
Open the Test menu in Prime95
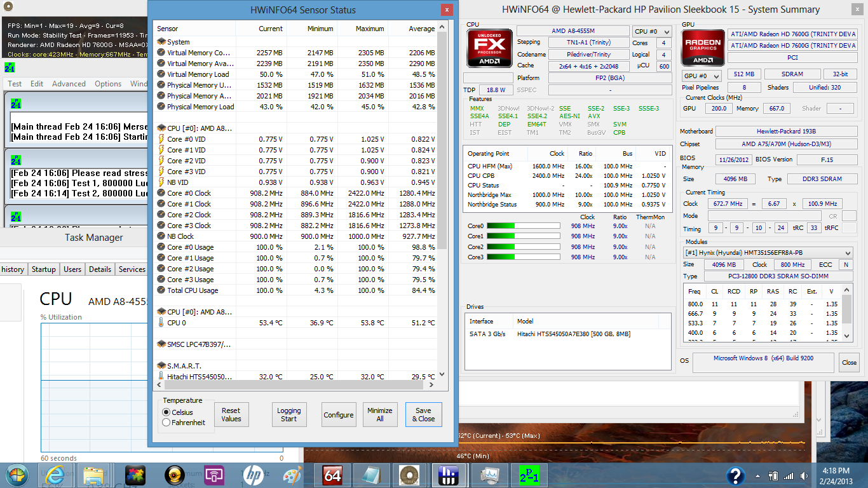pos(15,84)
